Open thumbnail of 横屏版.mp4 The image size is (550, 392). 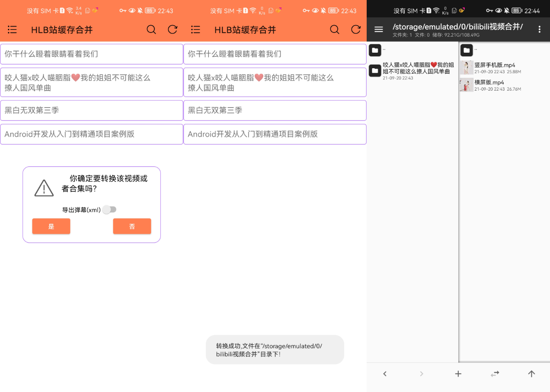tap(467, 85)
